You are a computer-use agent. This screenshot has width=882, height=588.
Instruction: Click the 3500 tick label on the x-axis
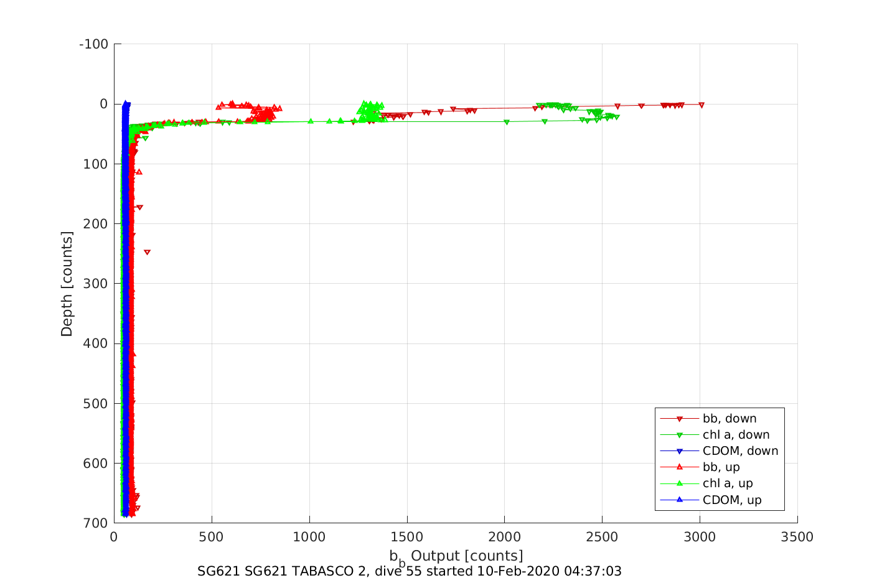pyautogui.click(x=797, y=538)
